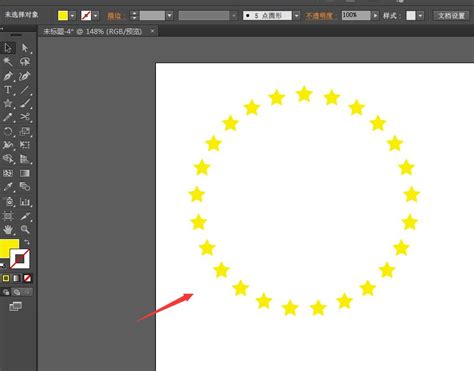Click the 5 点圆形 brush definition field
This screenshot has height=371, width=474.
[x=267, y=15]
